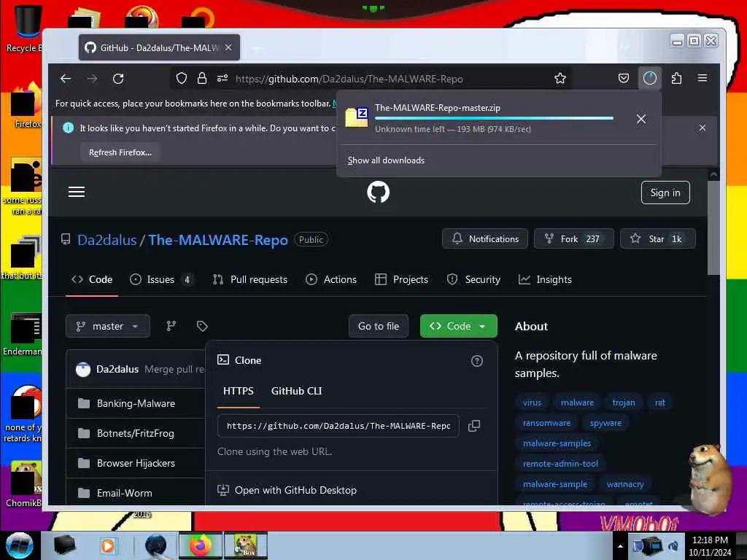Click the Refresh Firefox... button
Viewport: 747px width, 560px height.
(x=120, y=152)
